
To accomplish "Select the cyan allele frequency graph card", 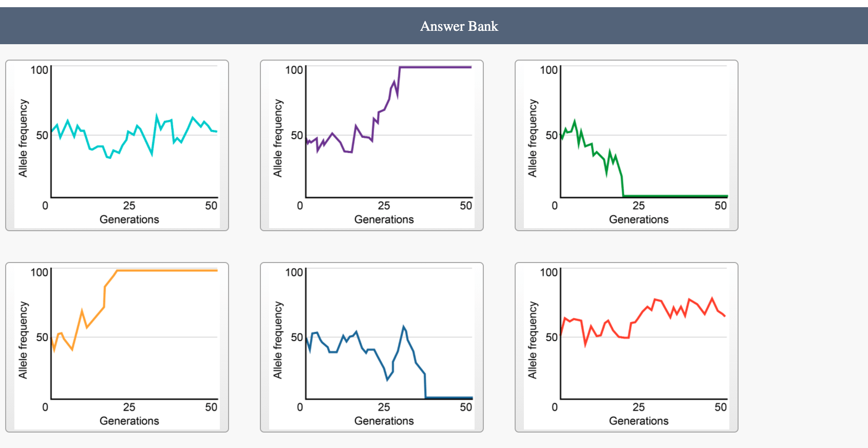I will click(117, 145).
